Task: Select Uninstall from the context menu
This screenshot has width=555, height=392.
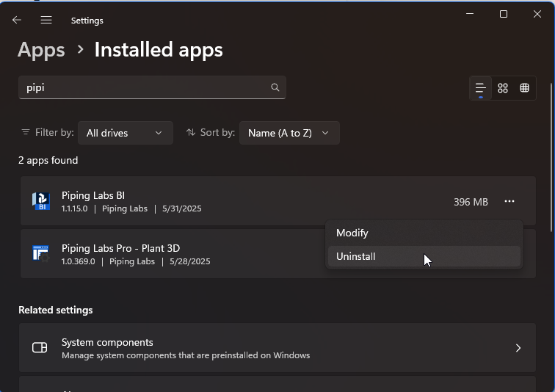Action: pos(356,256)
